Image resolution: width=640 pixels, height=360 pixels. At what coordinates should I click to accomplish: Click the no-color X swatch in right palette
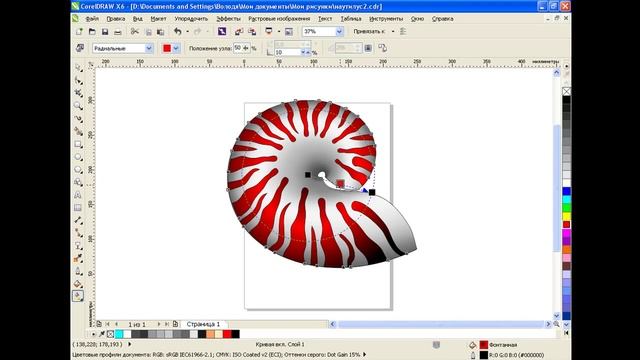tap(567, 91)
